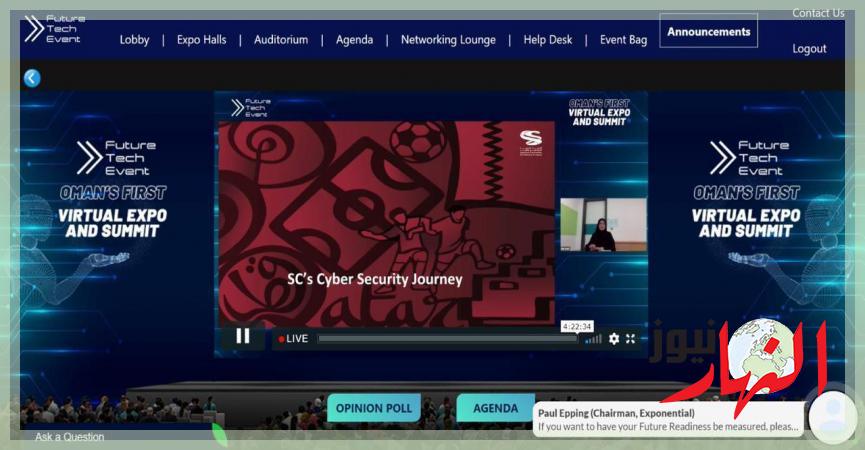Toggle fullscreen video mode

click(x=631, y=339)
